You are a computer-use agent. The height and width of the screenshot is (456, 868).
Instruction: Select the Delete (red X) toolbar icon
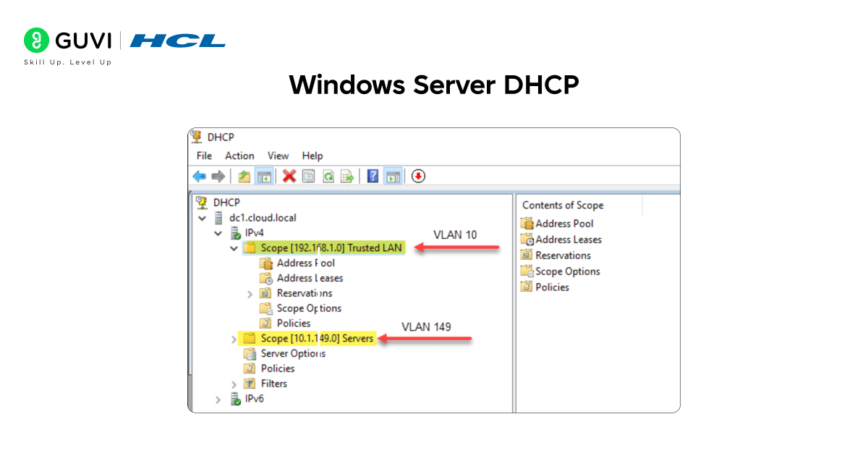pyautogui.click(x=289, y=176)
